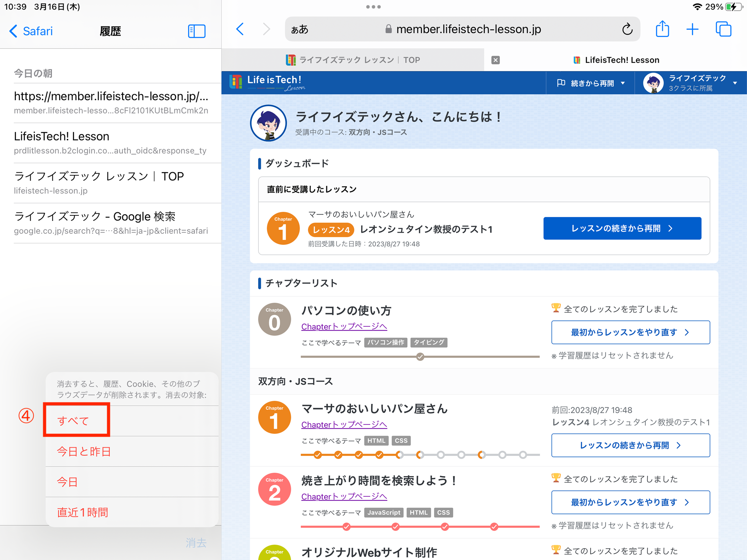Click the last Chapter 2 progress checkmark

(494, 526)
